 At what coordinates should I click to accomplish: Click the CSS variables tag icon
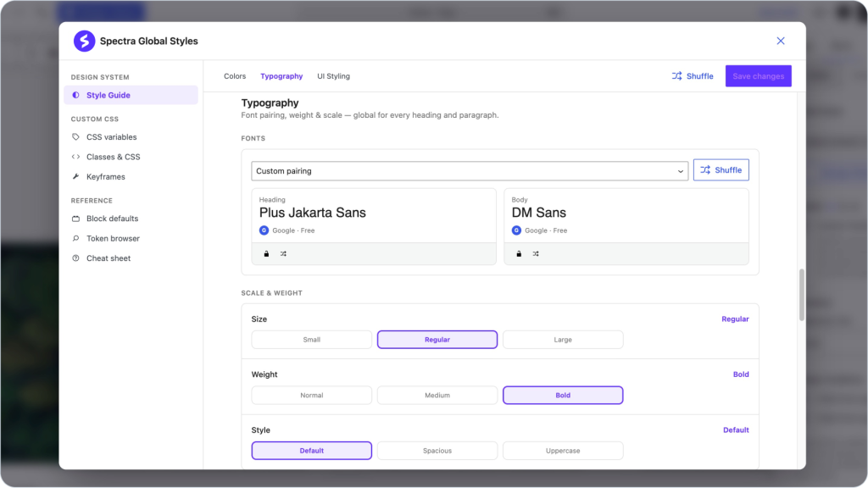(75, 136)
